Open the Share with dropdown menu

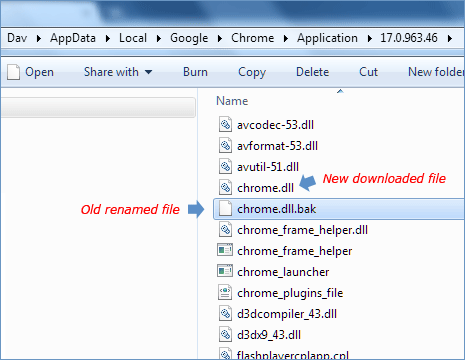pyautogui.click(x=118, y=72)
